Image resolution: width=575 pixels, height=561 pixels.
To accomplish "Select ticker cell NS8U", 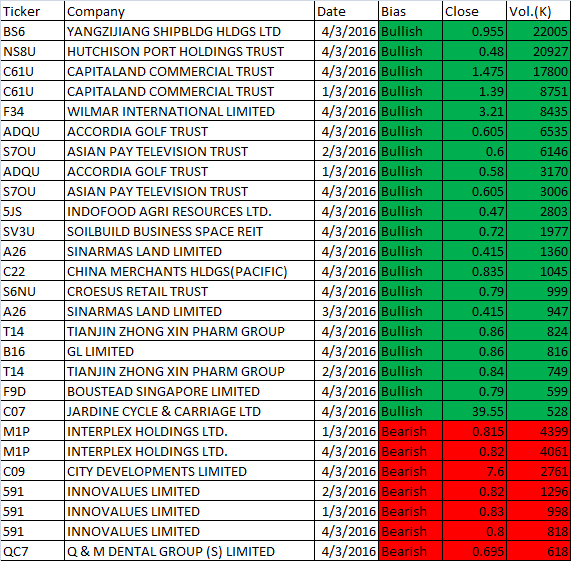I will 32,51.
